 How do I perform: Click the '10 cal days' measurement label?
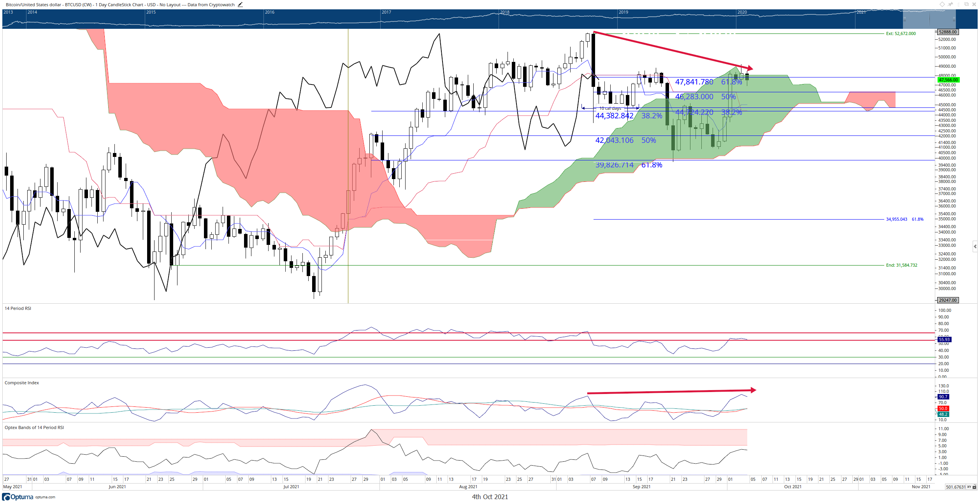click(x=610, y=108)
